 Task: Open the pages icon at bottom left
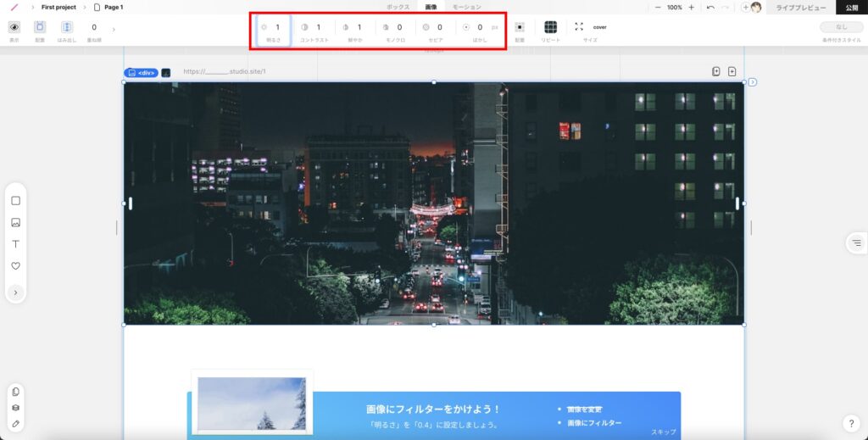15,392
